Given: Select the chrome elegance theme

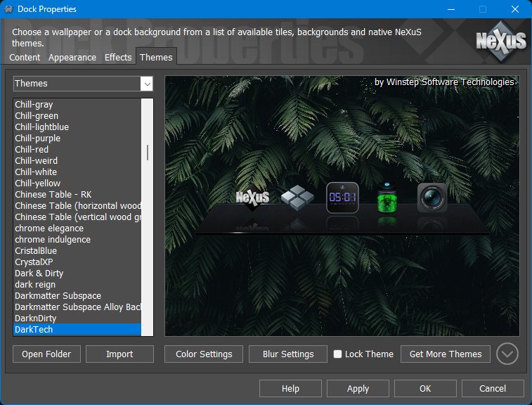Looking at the screenshot, I should [x=77, y=228].
